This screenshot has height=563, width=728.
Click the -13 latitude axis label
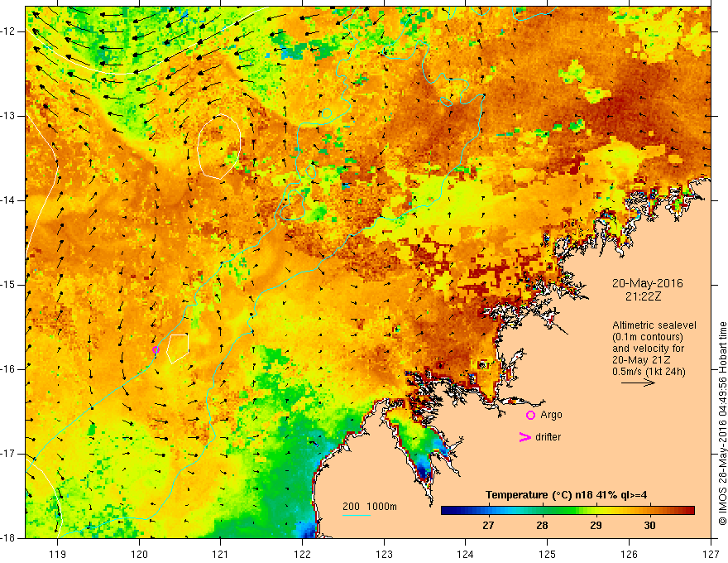[8, 116]
